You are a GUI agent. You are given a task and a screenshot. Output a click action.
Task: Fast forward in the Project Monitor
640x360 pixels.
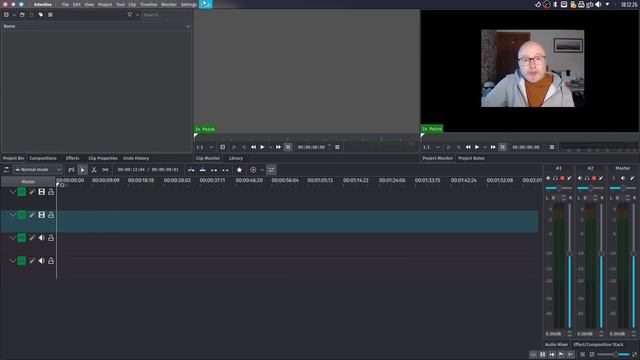(493, 147)
